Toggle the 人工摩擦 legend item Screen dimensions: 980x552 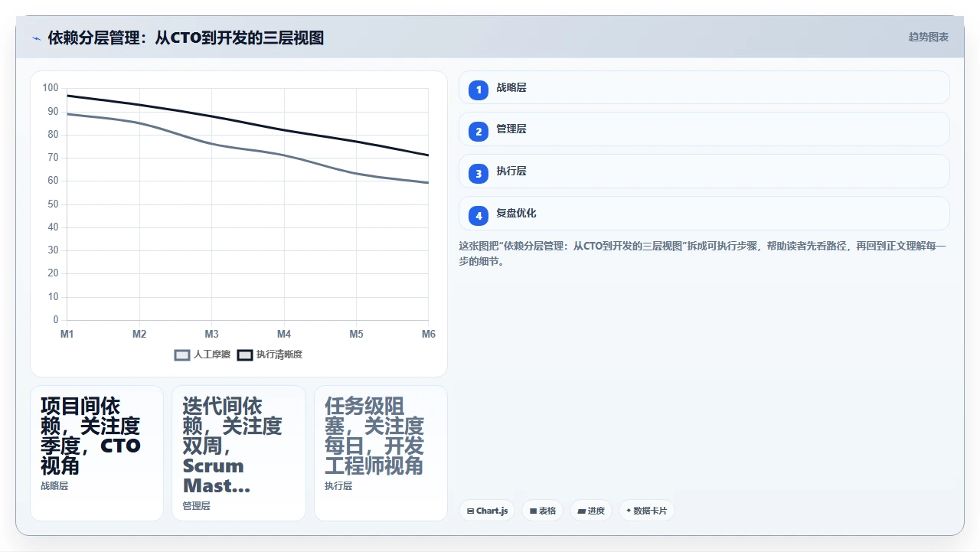202,354
